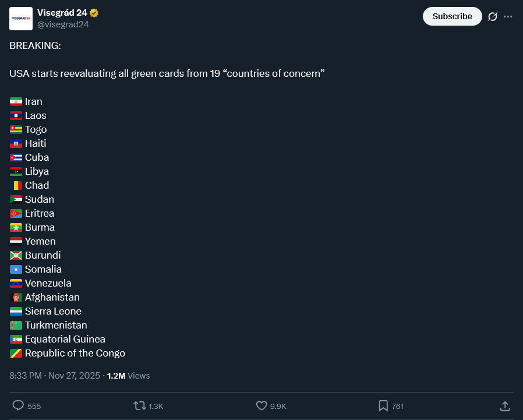The width and height of the screenshot is (523, 420).
Task: Open the Visegrád 24 display name link
Action: [x=62, y=13]
